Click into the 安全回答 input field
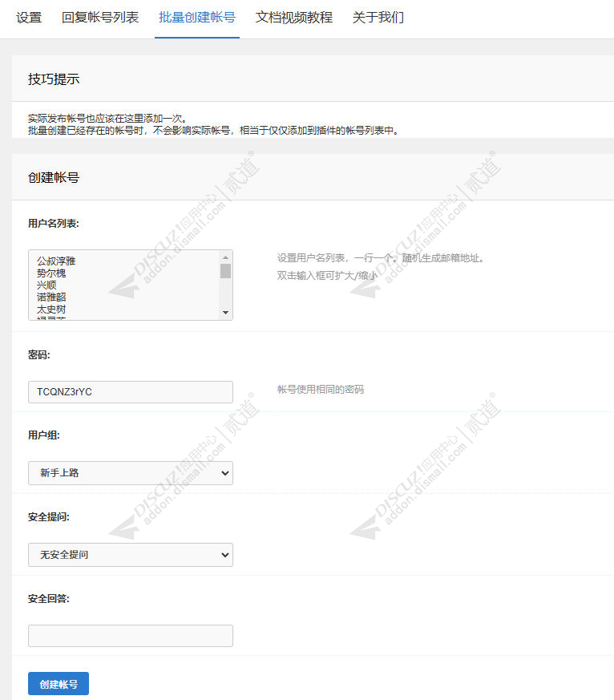The image size is (614, 700). point(131,636)
